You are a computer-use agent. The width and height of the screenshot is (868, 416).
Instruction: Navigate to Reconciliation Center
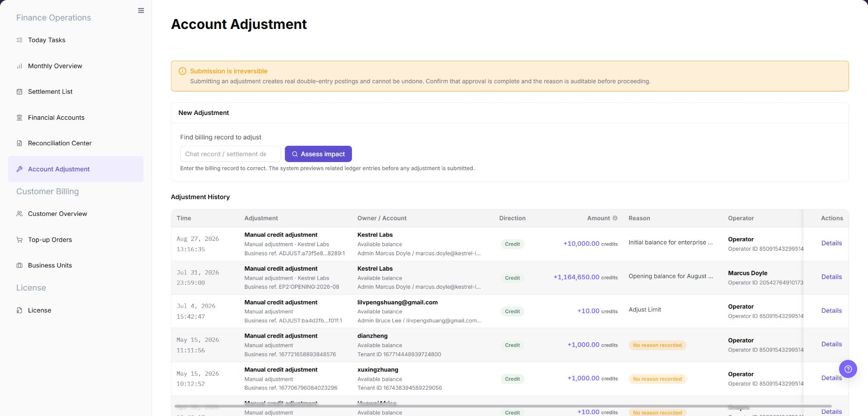pyautogui.click(x=76, y=143)
